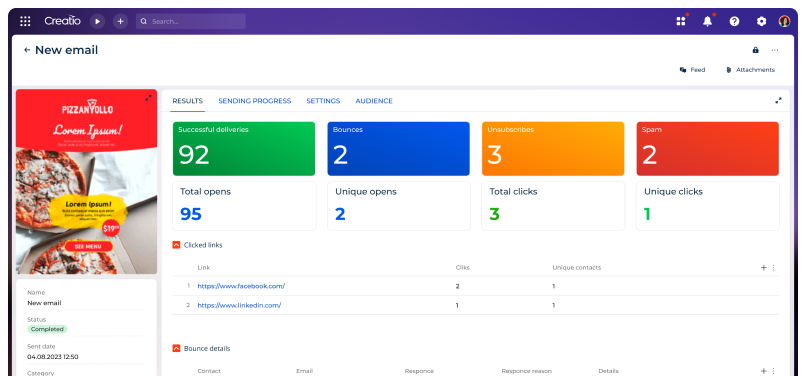Click the run process play icon
806x376 pixels.
tap(97, 21)
